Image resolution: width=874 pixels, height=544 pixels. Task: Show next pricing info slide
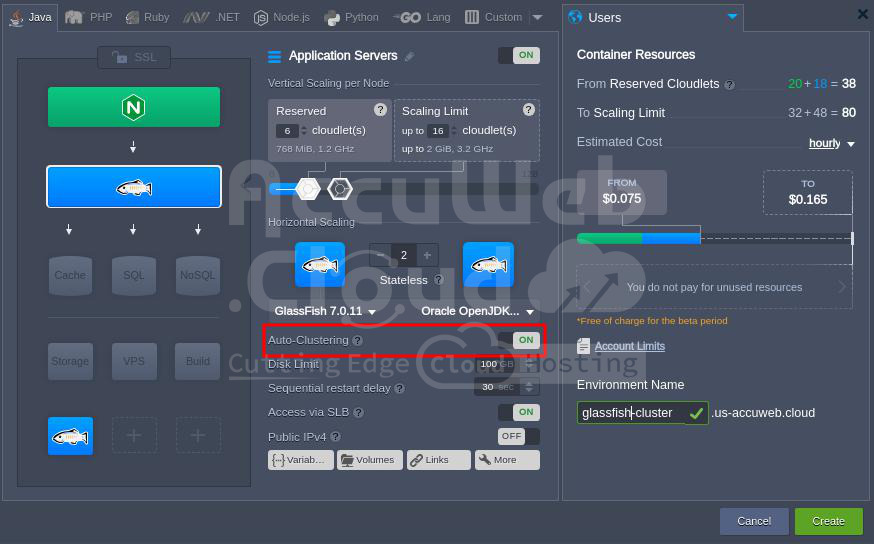842,287
